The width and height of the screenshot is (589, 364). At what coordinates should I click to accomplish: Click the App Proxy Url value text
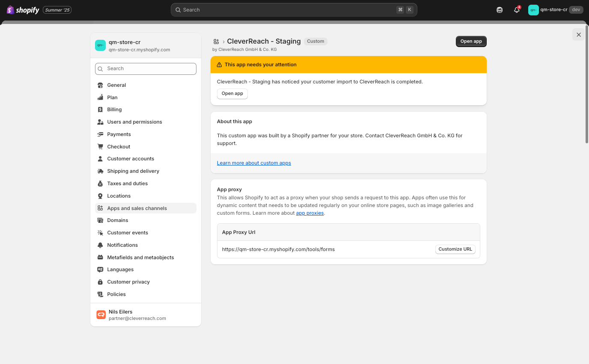278,249
